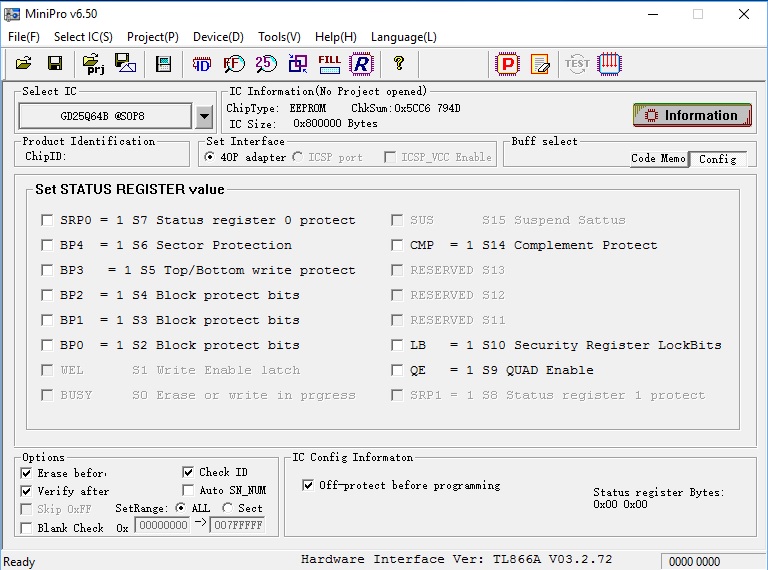Click the ID chip detect icon
The image size is (768, 570).
coord(201,64)
